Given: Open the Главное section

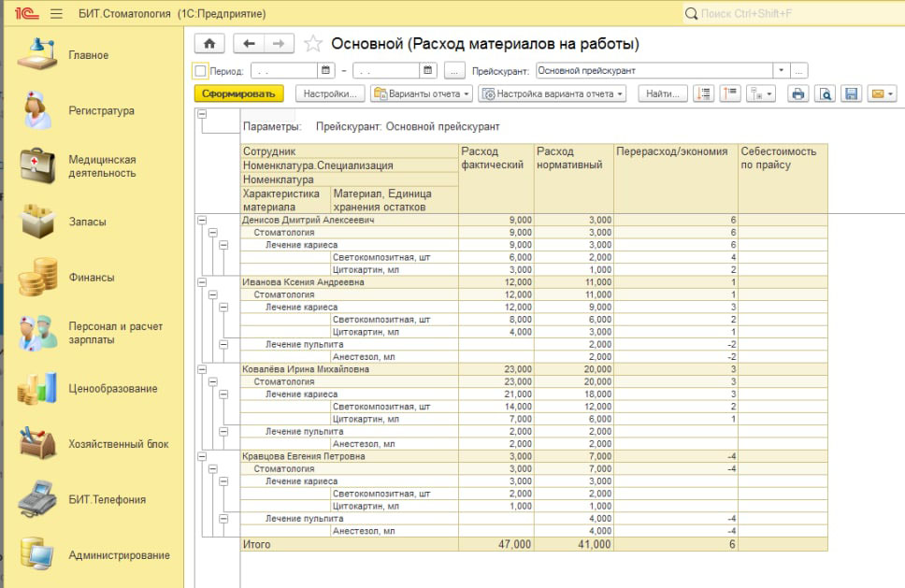Looking at the screenshot, I should (88, 55).
